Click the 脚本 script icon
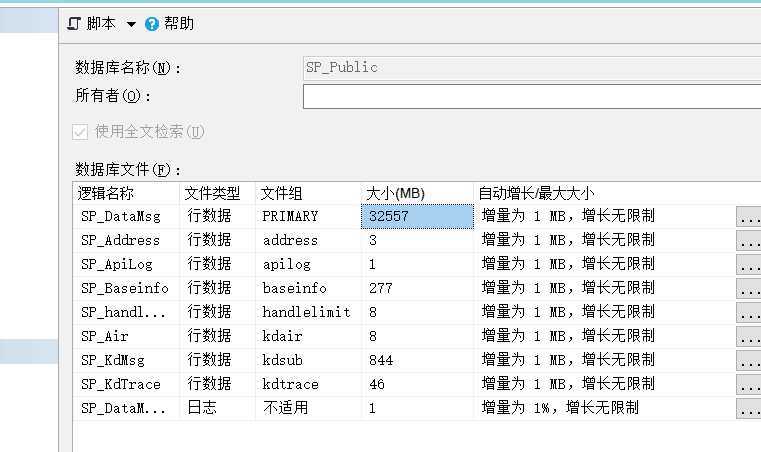The width and height of the screenshot is (761, 452). [74, 23]
